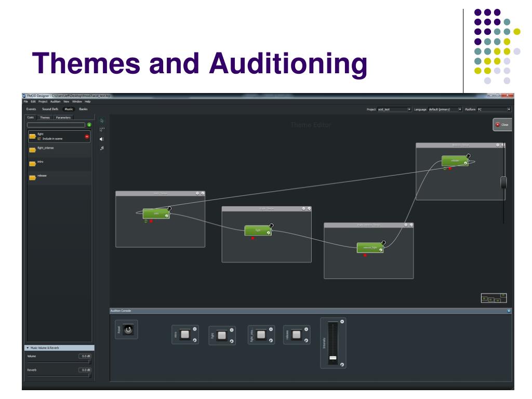This screenshot has width=532, height=399.
Task: Open the File menu
Action: click(26, 101)
